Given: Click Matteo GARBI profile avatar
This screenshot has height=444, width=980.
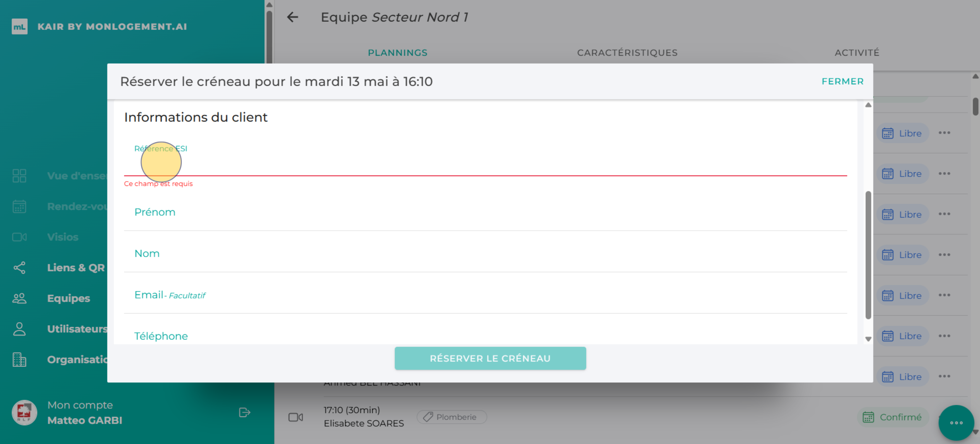Looking at the screenshot, I should tap(24, 412).
